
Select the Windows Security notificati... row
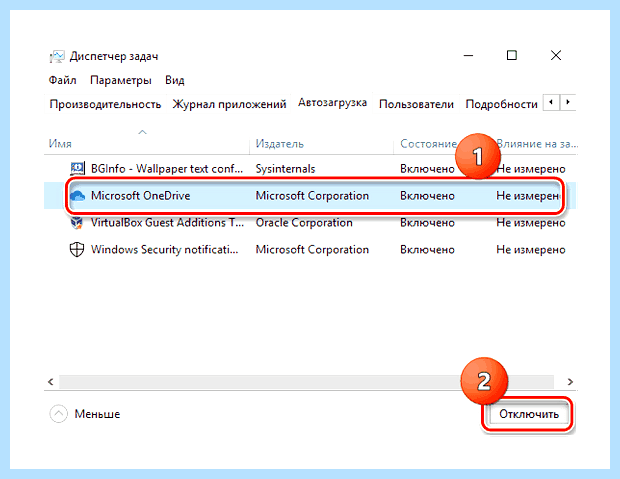tap(311, 250)
